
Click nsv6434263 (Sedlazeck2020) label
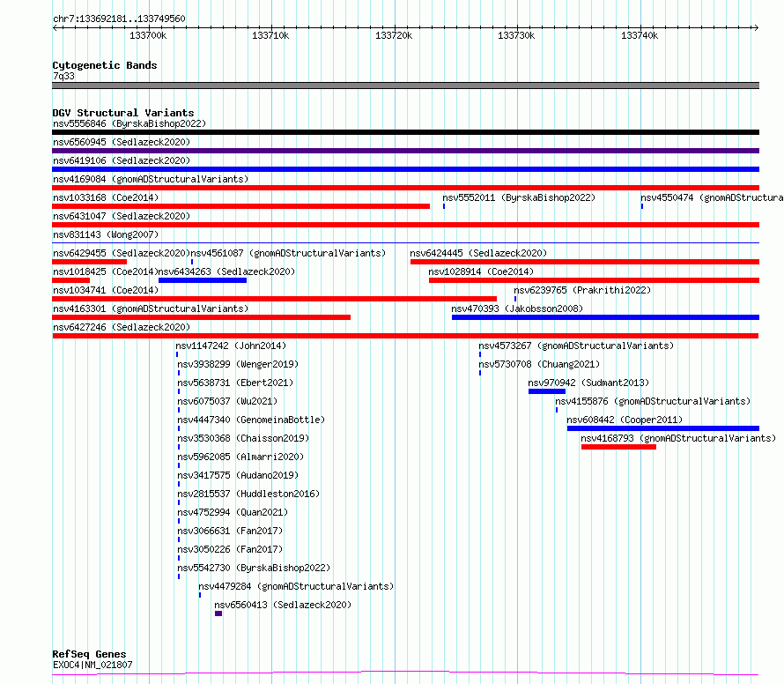point(226,271)
